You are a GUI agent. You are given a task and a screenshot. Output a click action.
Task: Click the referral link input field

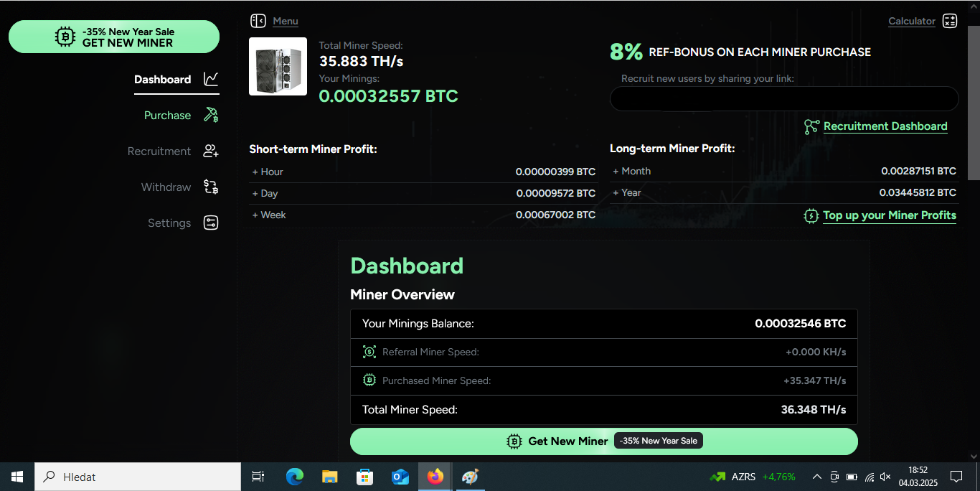pyautogui.click(x=784, y=99)
